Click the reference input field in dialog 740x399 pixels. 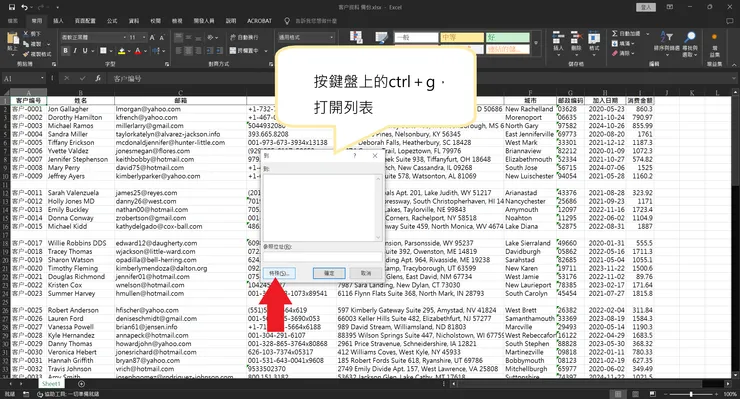(322, 256)
